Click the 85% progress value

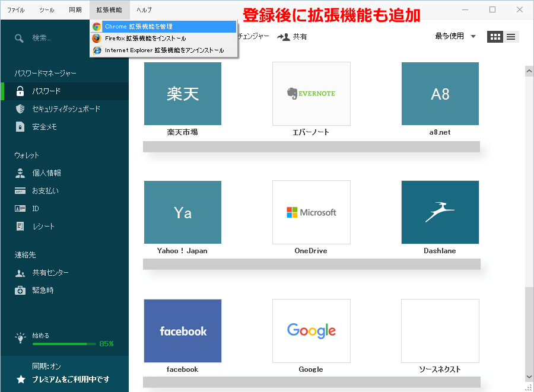tap(107, 344)
